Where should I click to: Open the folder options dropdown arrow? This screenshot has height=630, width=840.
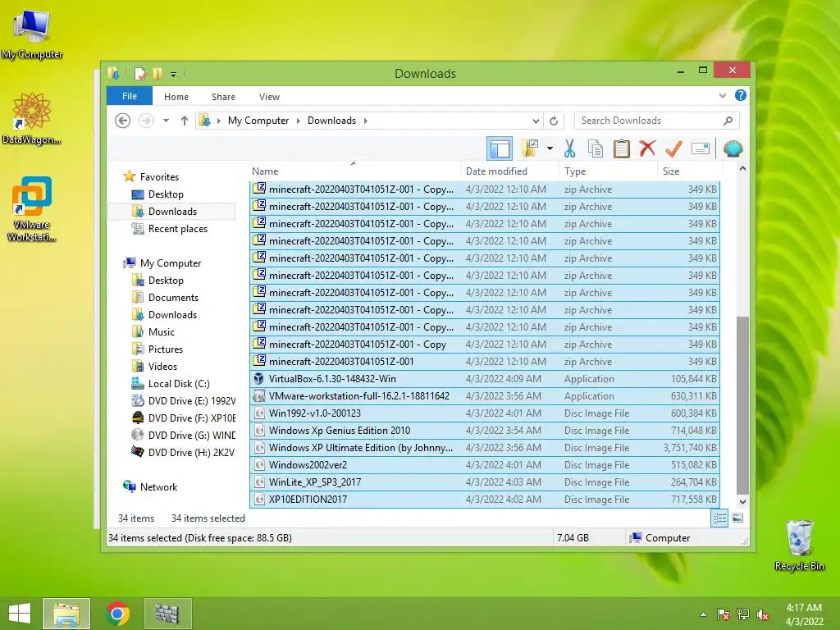pyautogui.click(x=550, y=148)
